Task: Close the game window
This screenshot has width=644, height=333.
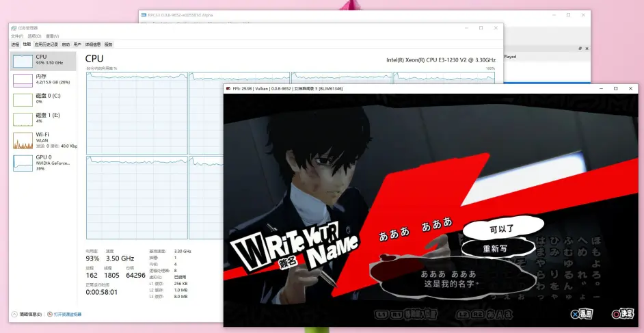Action: pyautogui.click(x=630, y=88)
